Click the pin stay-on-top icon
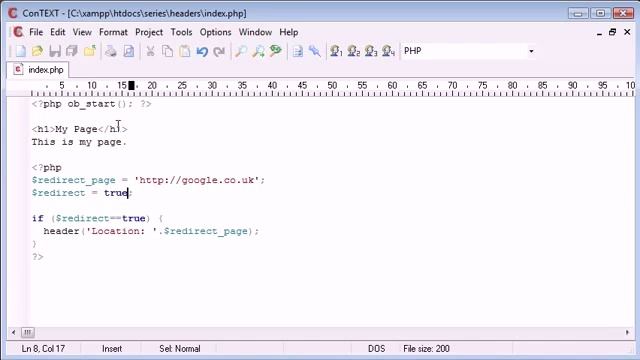 315,51
